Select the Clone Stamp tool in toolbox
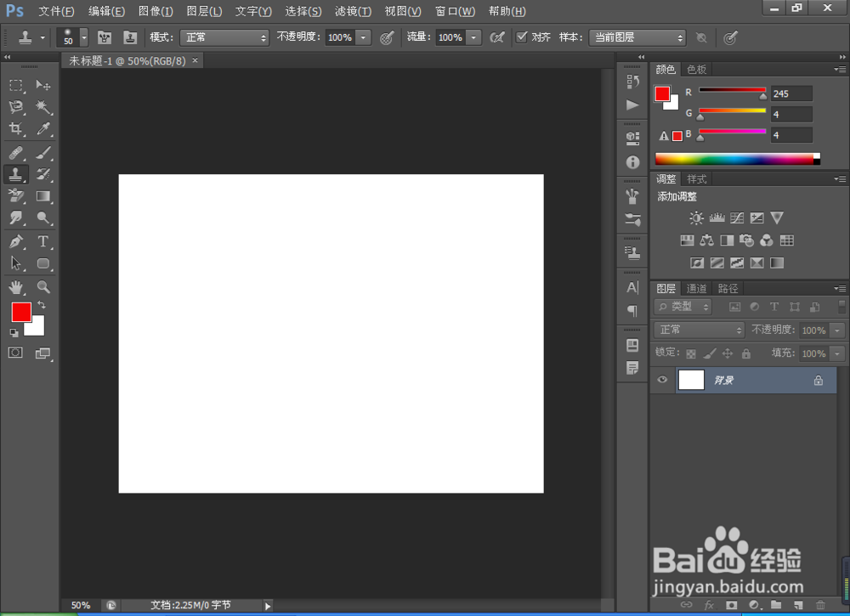850x616 pixels. tap(15, 174)
